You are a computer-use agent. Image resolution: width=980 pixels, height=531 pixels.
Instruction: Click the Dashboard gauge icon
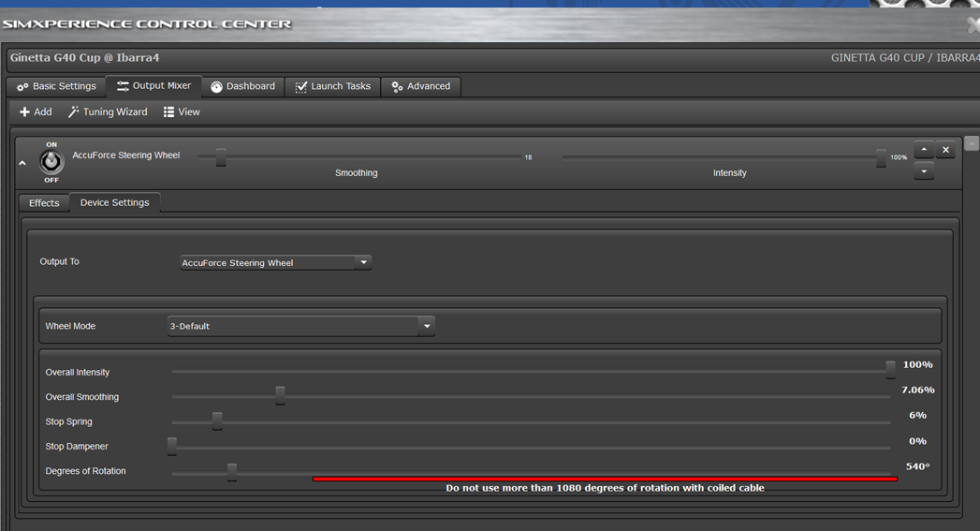(x=216, y=87)
